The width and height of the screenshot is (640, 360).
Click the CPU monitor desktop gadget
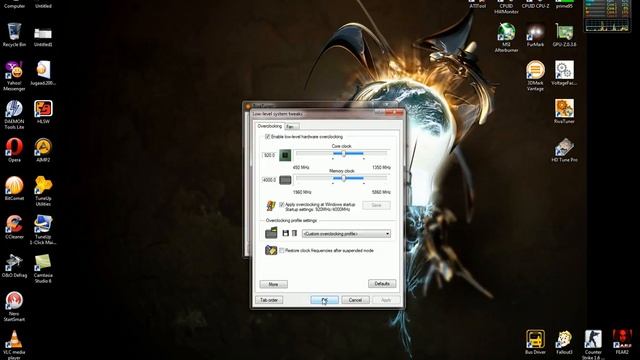[x=607, y=16]
